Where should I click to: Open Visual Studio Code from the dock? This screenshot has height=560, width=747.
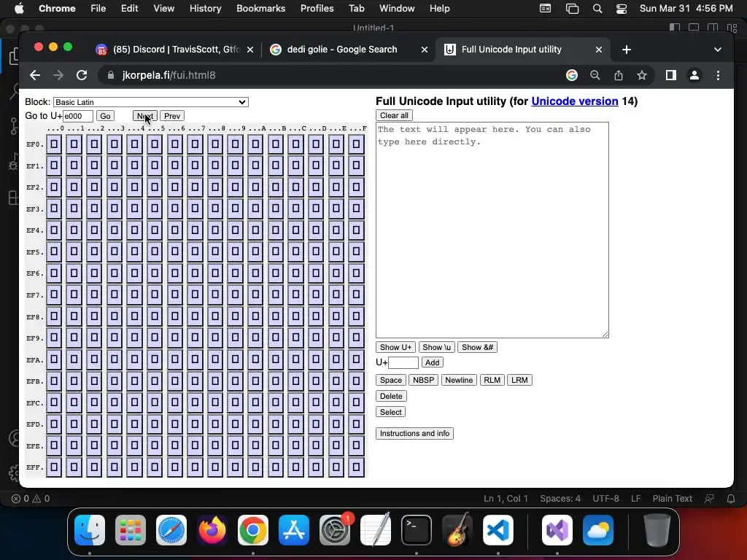tap(498, 530)
